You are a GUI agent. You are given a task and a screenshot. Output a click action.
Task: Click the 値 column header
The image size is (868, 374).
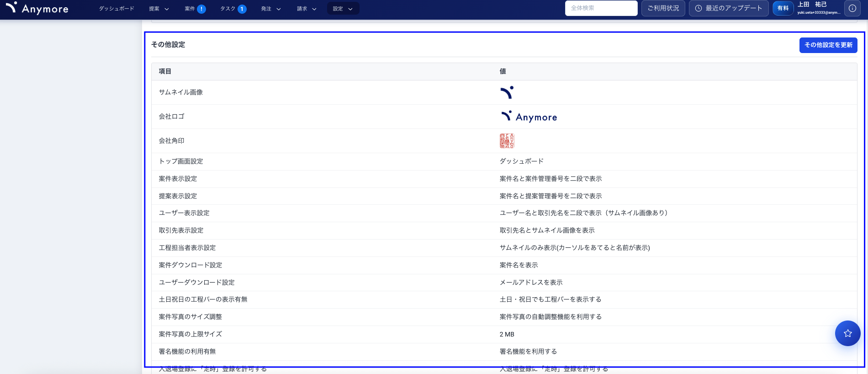[503, 71]
